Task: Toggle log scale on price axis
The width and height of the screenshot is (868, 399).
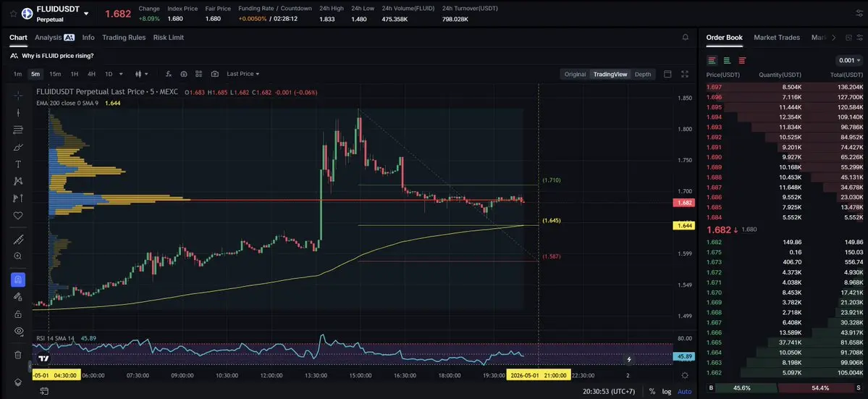Action: click(x=667, y=391)
